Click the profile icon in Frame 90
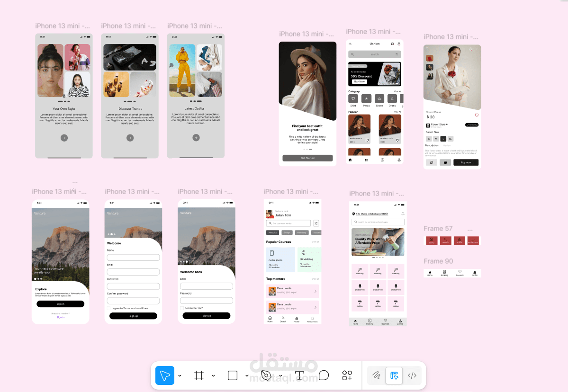Screen dimensions: 568x392 click(x=475, y=273)
